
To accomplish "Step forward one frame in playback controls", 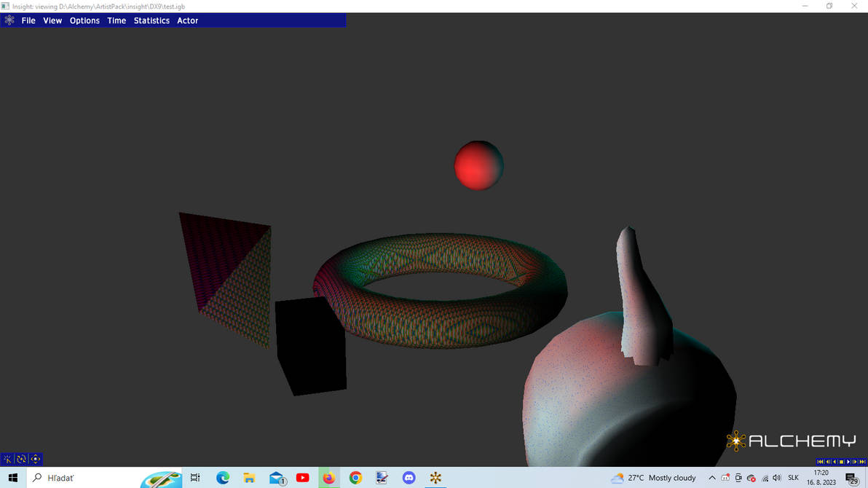I will [854, 462].
